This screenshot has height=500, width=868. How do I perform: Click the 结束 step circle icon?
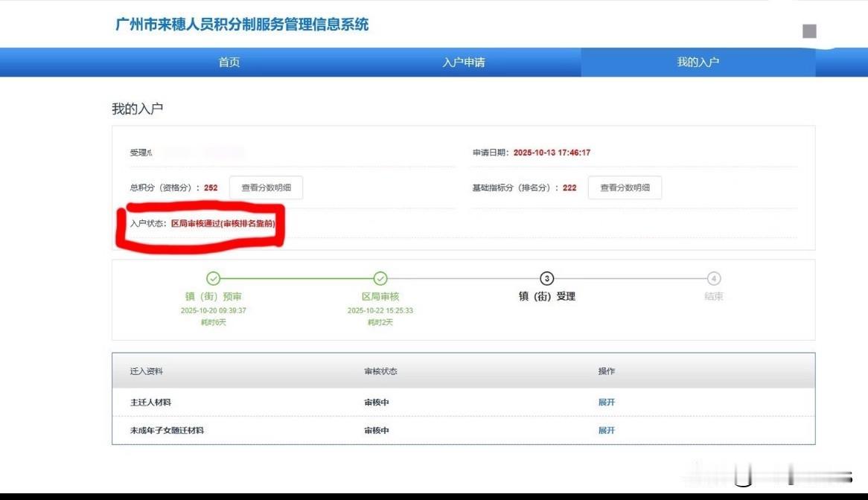(713, 279)
